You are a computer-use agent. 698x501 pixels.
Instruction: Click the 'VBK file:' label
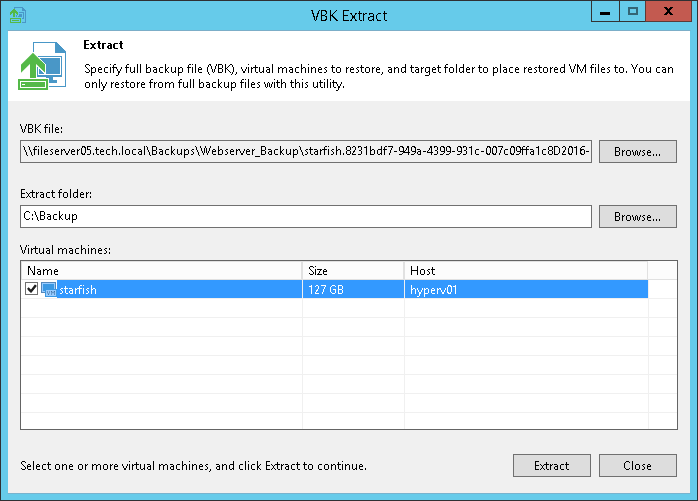click(x=41, y=129)
